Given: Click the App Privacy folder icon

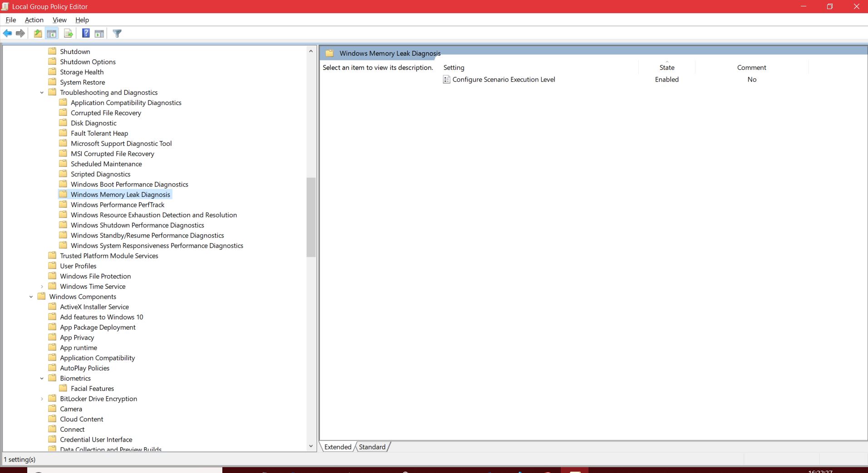Looking at the screenshot, I should point(52,337).
